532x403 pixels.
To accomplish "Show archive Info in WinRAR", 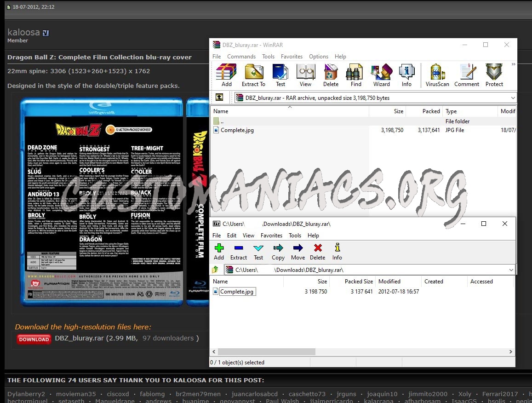I will tap(406, 75).
